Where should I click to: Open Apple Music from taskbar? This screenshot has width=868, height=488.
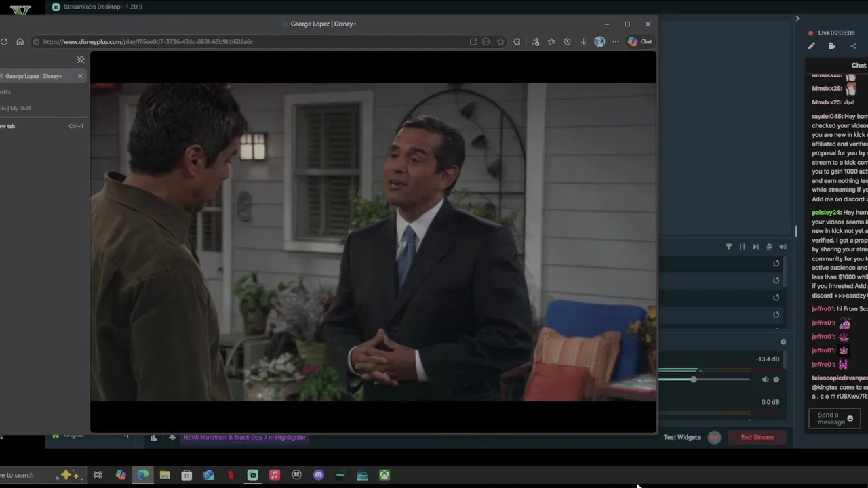click(275, 475)
